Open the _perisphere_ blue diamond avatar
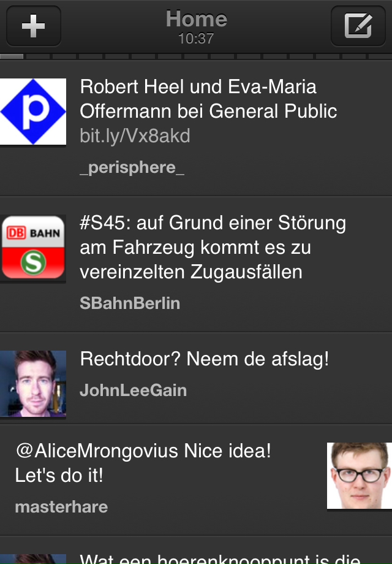Viewport: 392px width, 564px height. pos(33,112)
